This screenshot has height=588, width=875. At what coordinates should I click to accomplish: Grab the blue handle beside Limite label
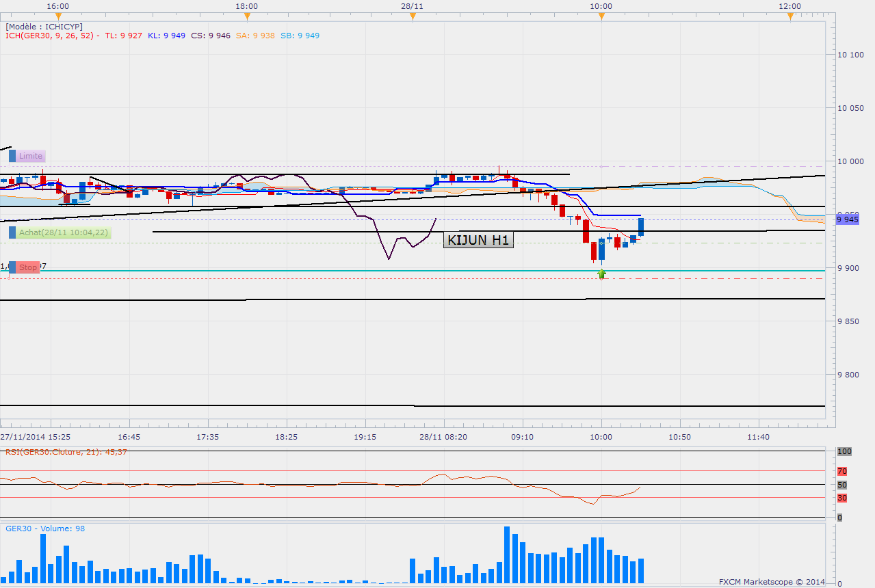(x=12, y=156)
